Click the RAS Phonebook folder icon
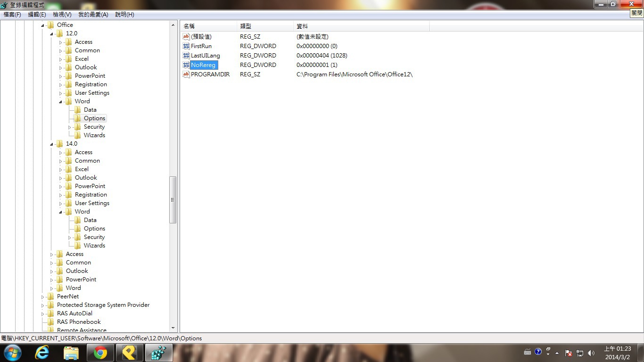The height and width of the screenshot is (362, 644). click(x=51, y=322)
